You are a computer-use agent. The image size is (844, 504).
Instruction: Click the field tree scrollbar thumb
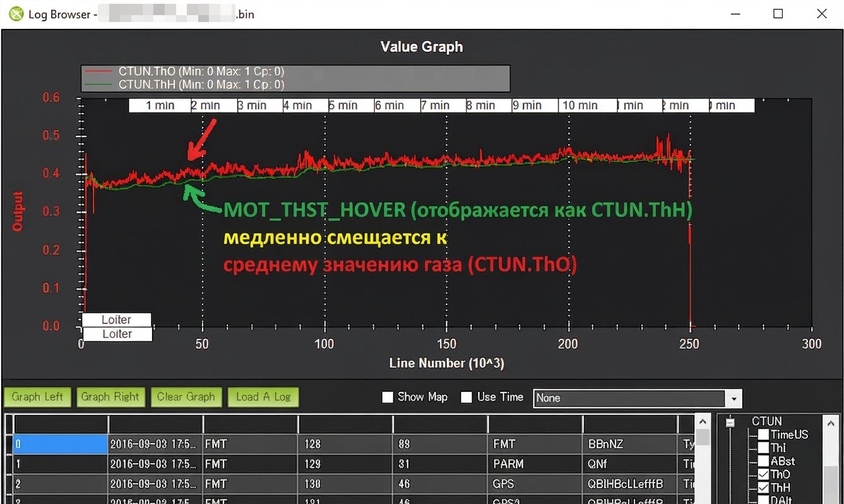click(830, 484)
